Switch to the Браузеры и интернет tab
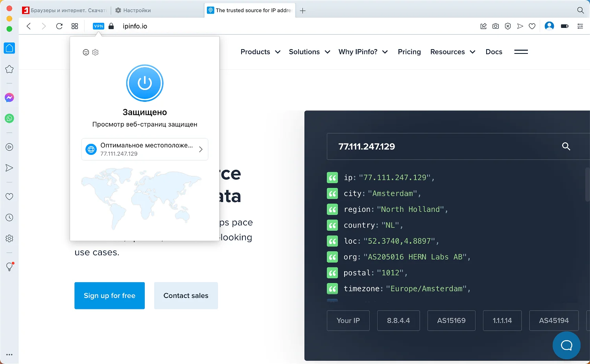This screenshot has height=364, width=590. coord(65,10)
